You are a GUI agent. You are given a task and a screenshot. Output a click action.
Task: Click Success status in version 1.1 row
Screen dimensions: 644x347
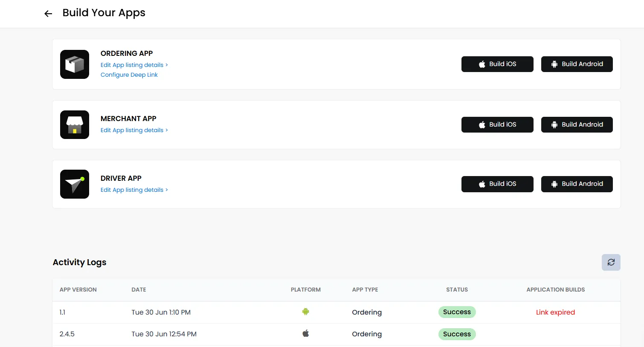pyautogui.click(x=457, y=312)
